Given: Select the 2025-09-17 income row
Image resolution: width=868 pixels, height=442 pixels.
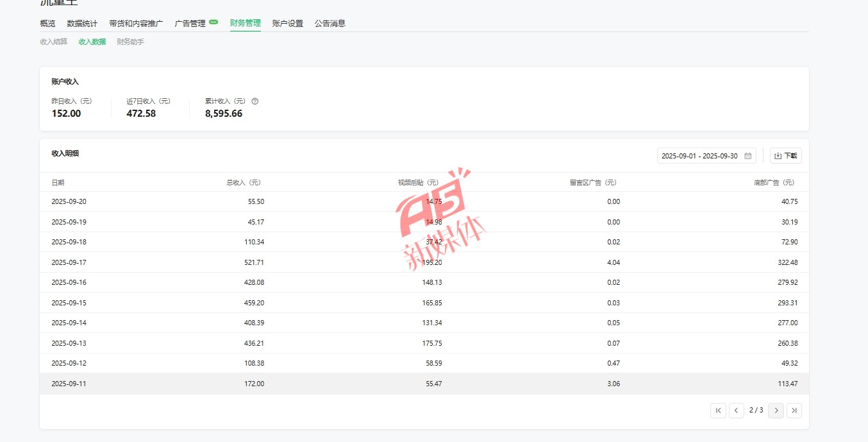Looking at the screenshot, I should coord(424,262).
